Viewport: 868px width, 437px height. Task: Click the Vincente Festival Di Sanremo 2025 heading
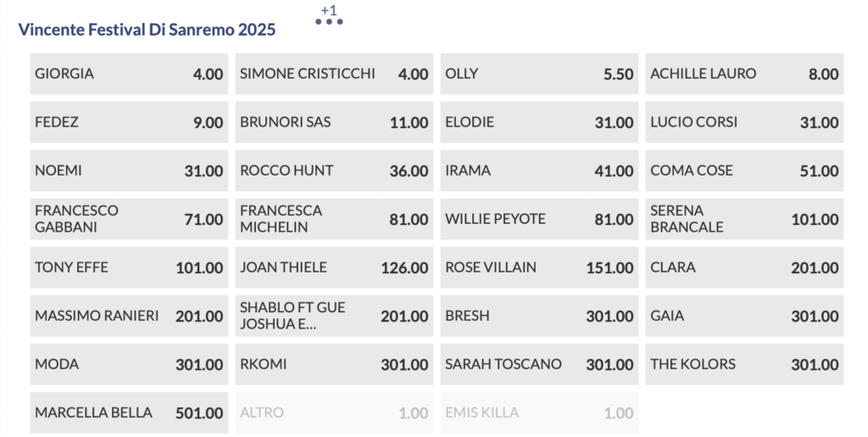[x=147, y=30]
